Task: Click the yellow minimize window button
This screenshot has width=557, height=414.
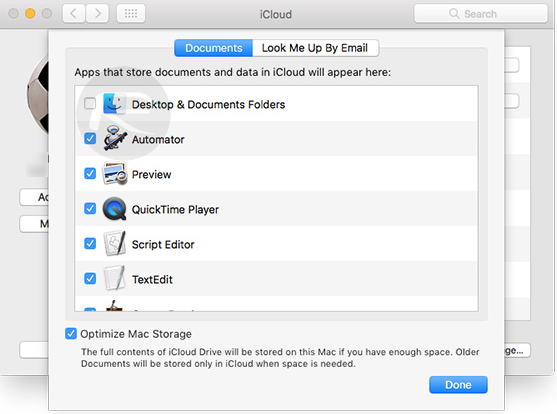Action: 30,14
